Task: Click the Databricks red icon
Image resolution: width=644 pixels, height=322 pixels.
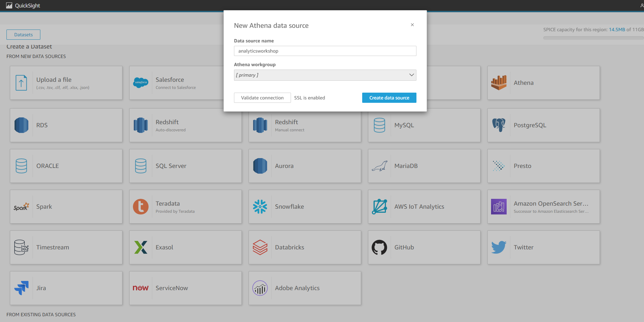Action: click(260, 247)
